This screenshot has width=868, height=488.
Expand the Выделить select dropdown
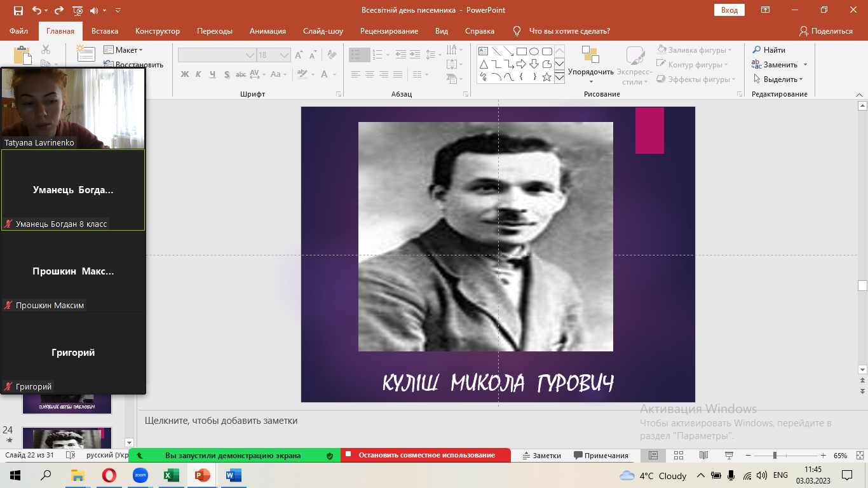click(x=779, y=79)
